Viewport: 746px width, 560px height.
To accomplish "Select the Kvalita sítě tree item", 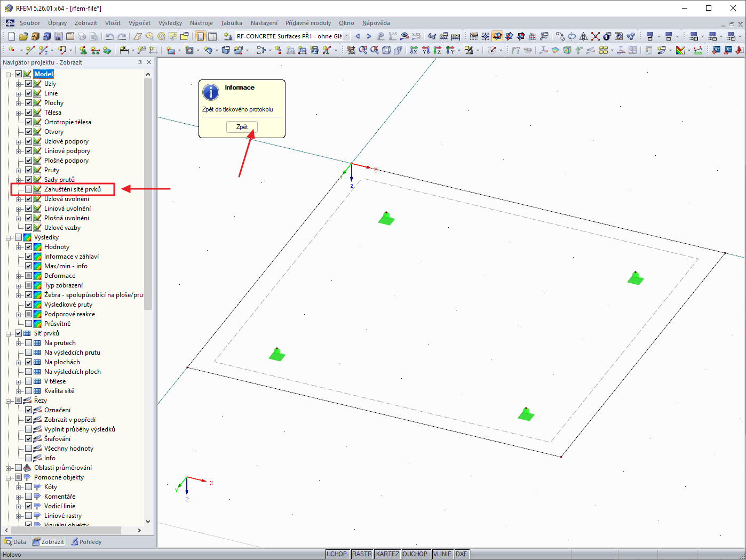I will [x=59, y=391].
